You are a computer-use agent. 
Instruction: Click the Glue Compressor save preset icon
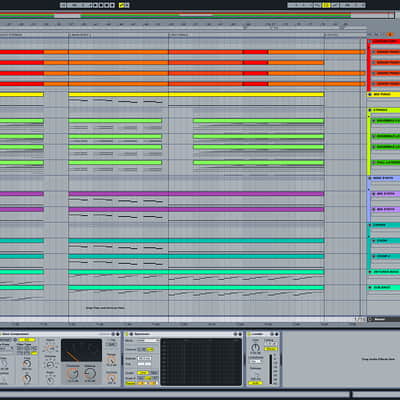pos(118,334)
